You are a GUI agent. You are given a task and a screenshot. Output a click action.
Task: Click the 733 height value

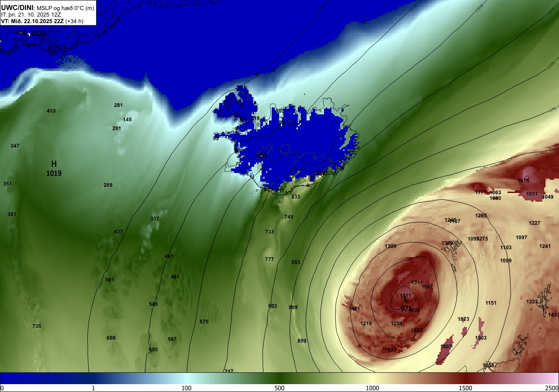(x=269, y=232)
